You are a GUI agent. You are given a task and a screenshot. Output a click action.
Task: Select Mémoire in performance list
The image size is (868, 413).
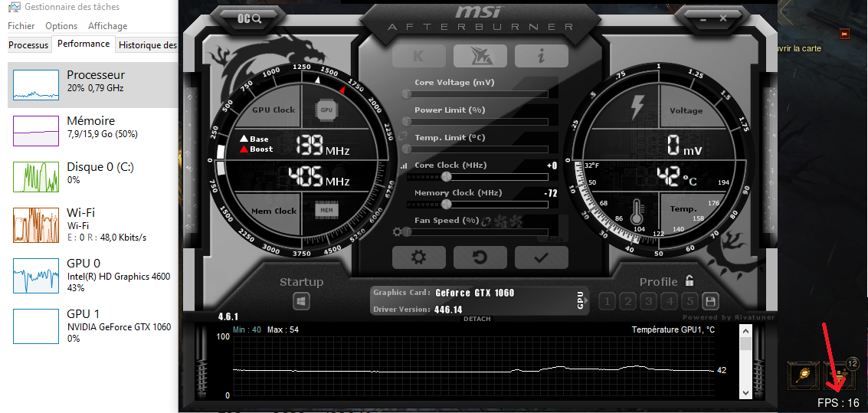(x=93, y=131)
